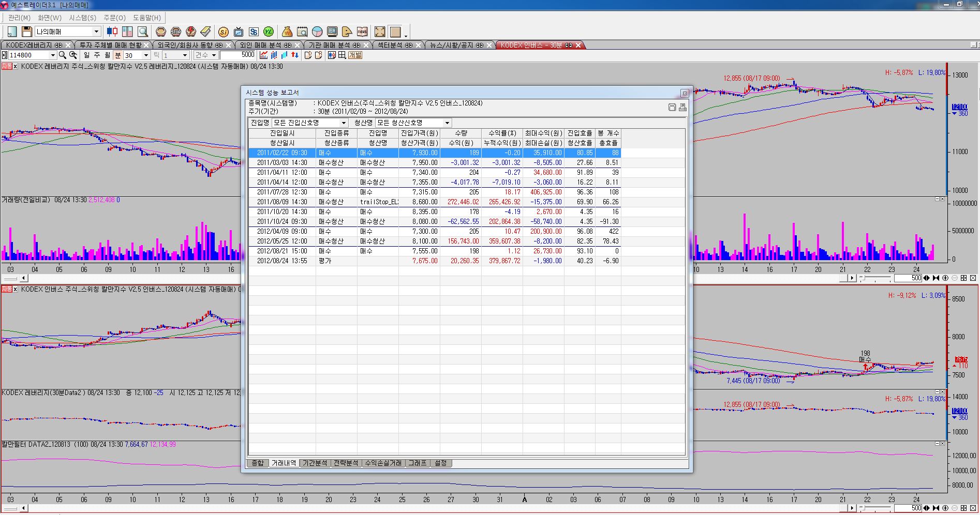Screen dimensions: 980x515
Task: Click the money bag toolbar icon
Action: 287,32
